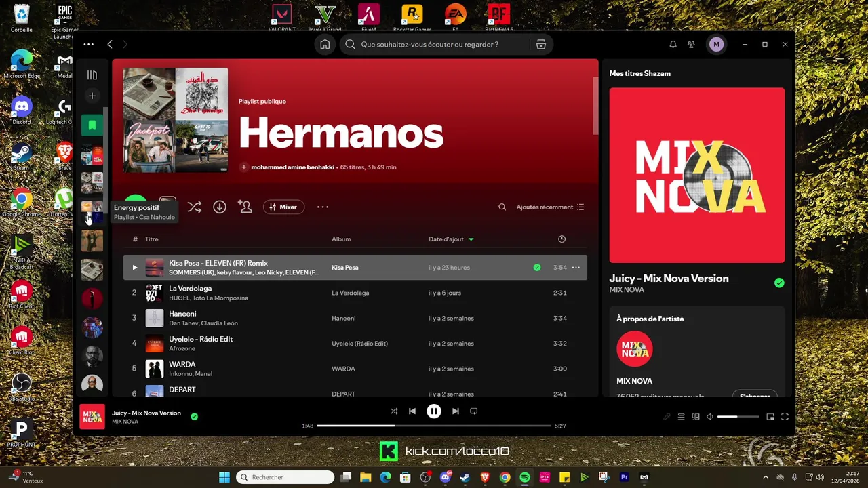Image resolution: width=868 pixels, height=488 pixels.
Task: Toggle the saved checkmark on Kisa Pesa row
Action: tap(537, 267)
